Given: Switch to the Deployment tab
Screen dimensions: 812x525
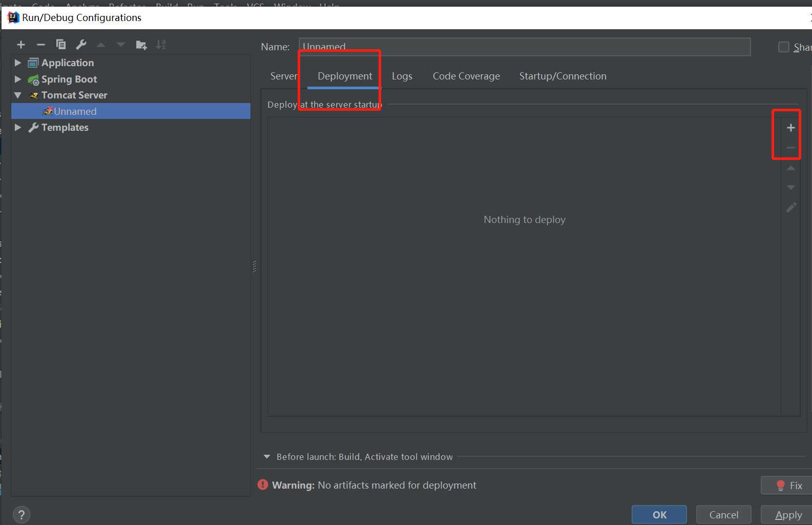Looking at the screenshot, I should 345,76.
